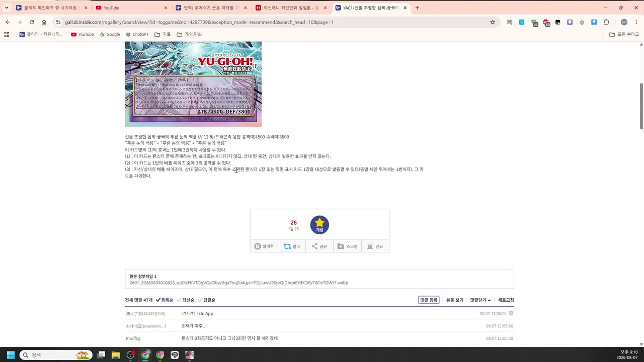Click the screen capture extension icon

[510, 22]
